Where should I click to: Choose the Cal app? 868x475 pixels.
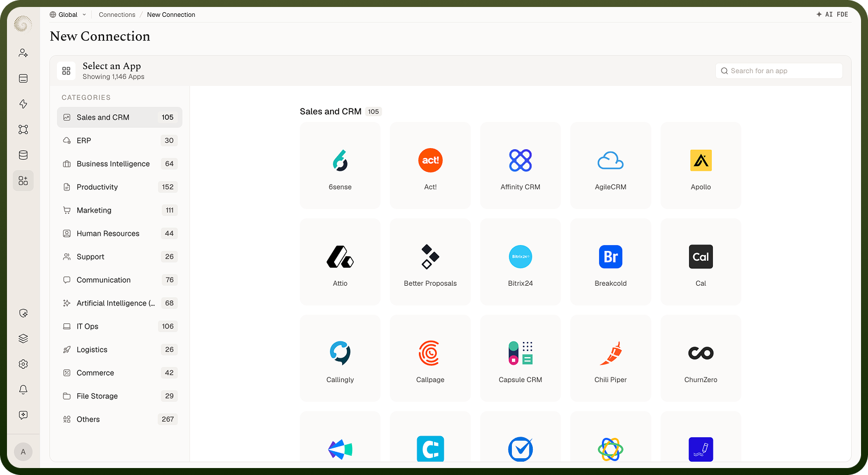[701, 262]
